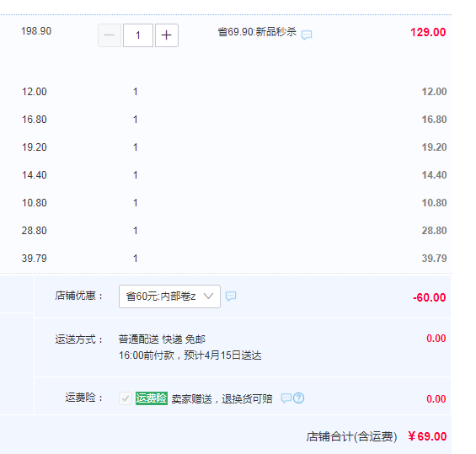
Task: Select the 129.00 red subtotal price
Action: tap(428, 32)
